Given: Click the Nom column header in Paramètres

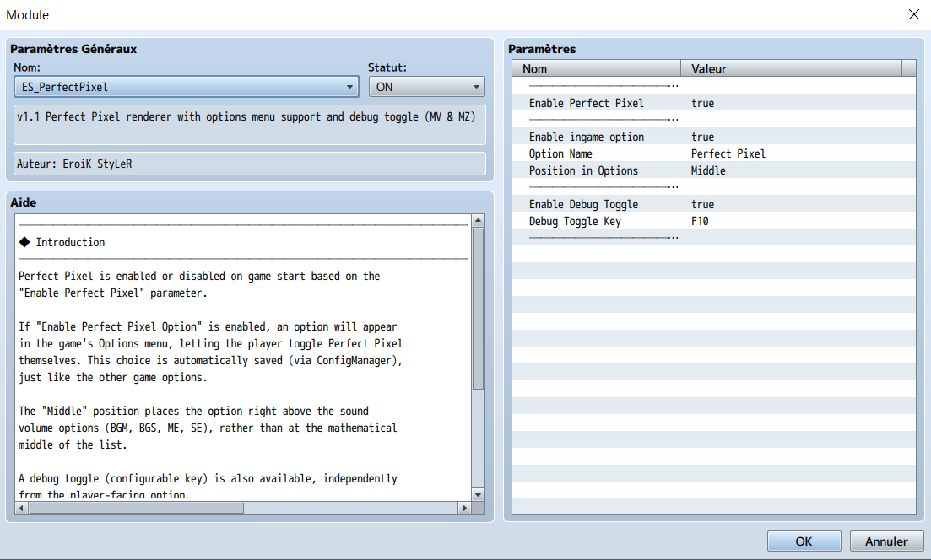Looking at the screenshot, I should (x=596, y=68).
